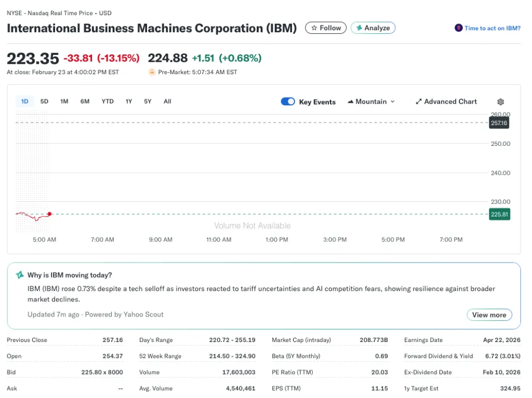This screenshot has height=398, width=532.
Task: Click the mountain chart type icon
Action: click(x=351, y=102)
